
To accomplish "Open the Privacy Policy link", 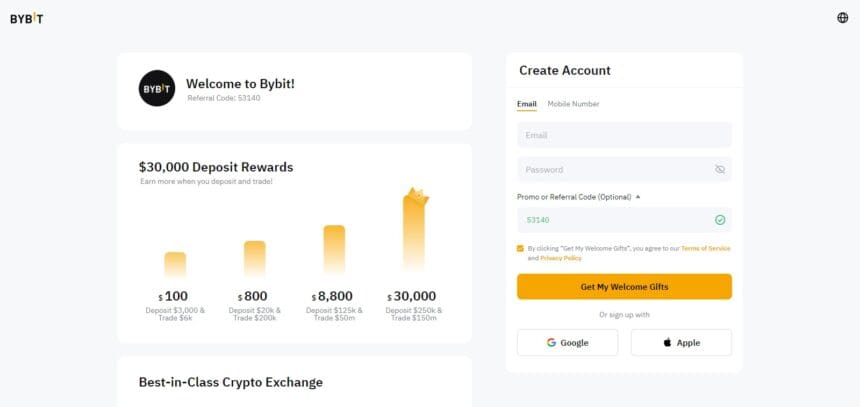I will pyautogui.click(x=561, y=258).
